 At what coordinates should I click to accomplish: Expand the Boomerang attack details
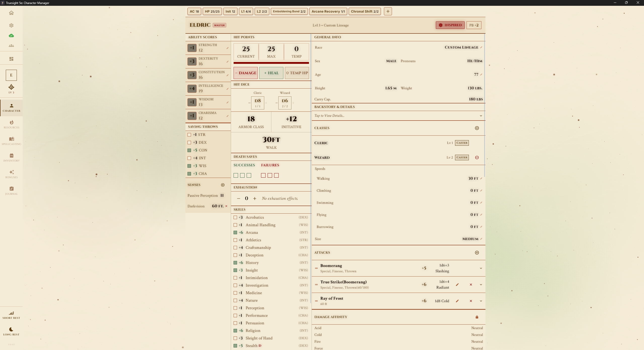481,268
